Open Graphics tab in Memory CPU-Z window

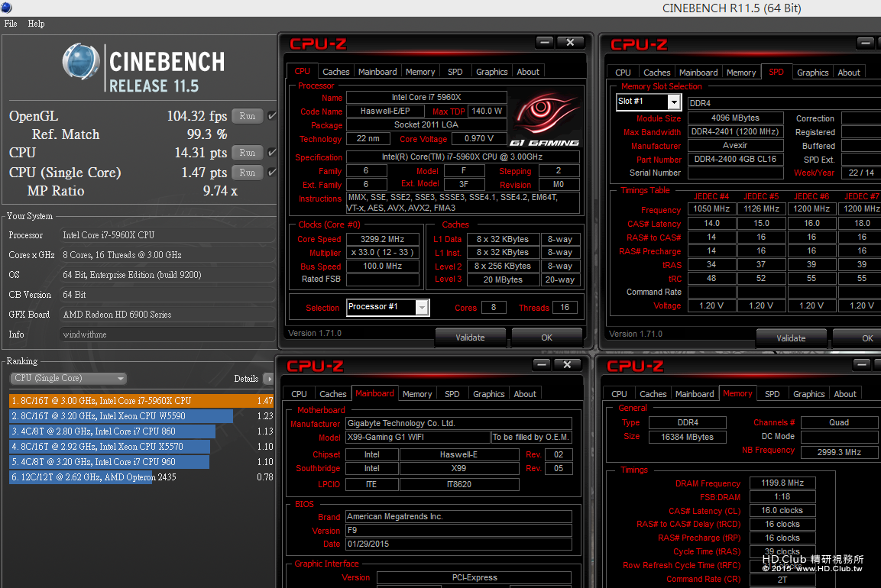point(809,394)
